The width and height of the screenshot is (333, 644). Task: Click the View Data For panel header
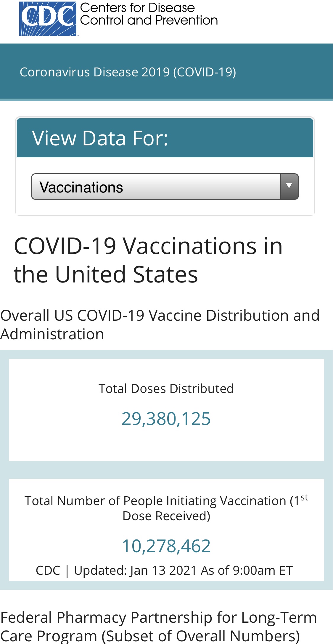[165, 138]
